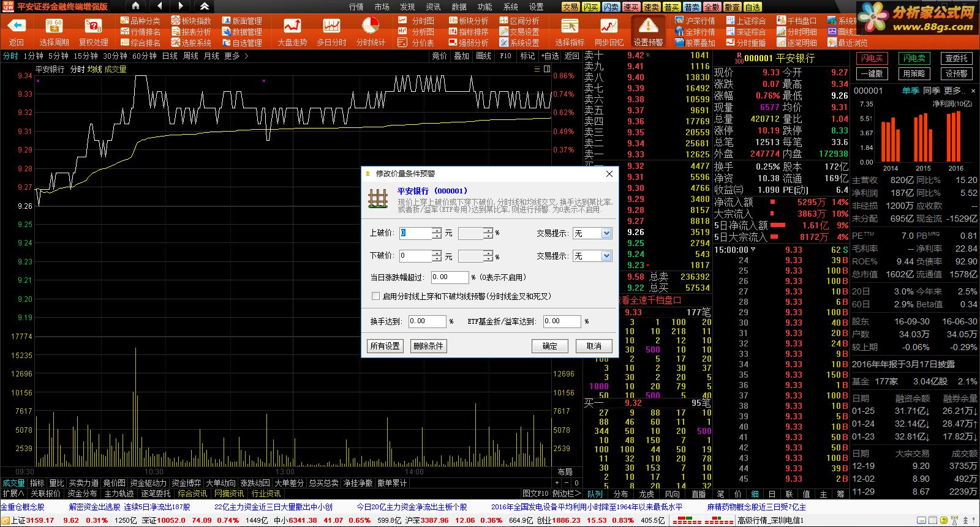Decrease 下破价 yuan value stepper
The image size is (980, 527).
(x=437, y=259)
